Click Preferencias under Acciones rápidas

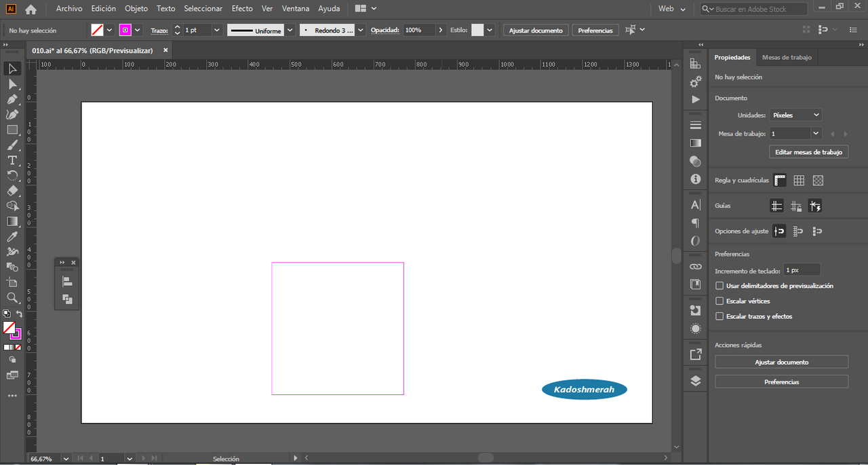click(x=781, y=382)
